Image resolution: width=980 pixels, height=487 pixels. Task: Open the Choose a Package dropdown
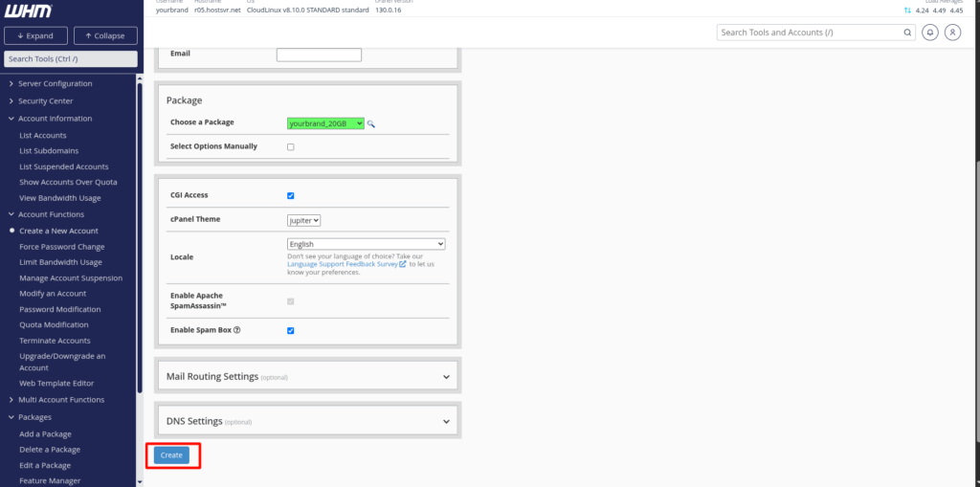[325, 122]
